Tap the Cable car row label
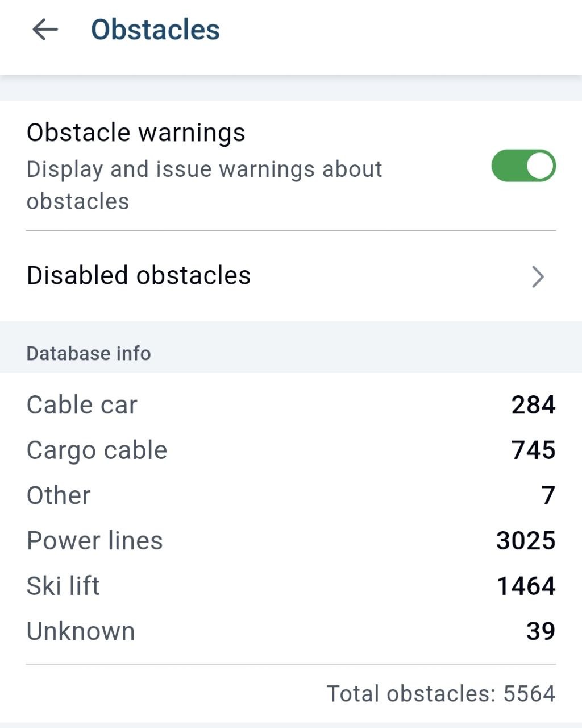The width and height of the screenshot is (582, 728). point(82,405)
